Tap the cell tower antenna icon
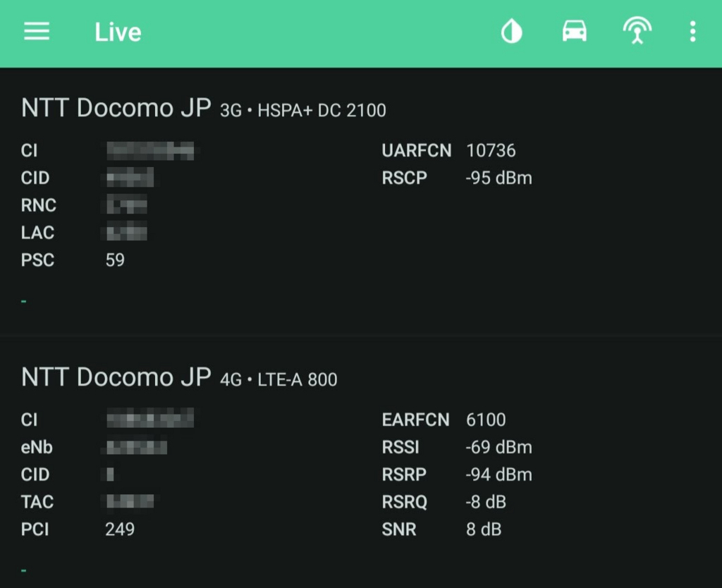The height and width of the screenshot is (588, 722). click(637, 31)
